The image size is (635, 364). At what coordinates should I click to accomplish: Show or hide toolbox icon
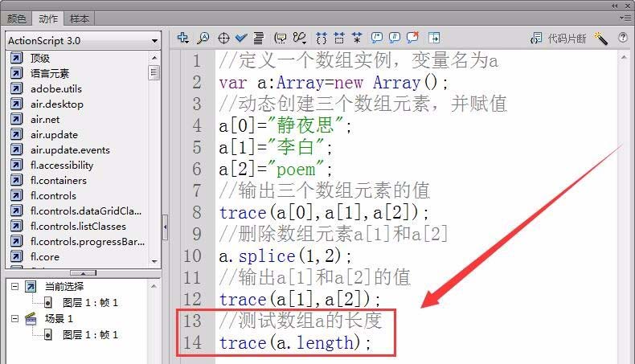tap(434, 38)
